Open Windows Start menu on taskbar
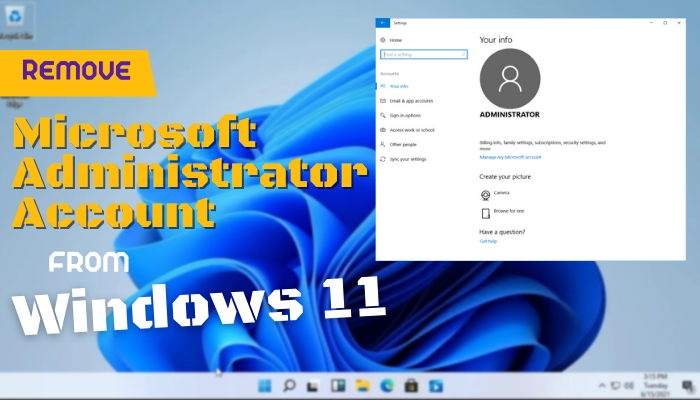 (265, 386)
